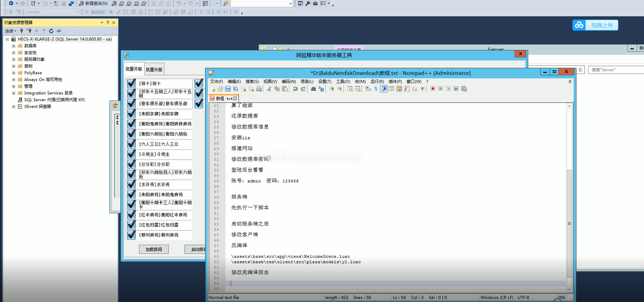Save the file with Notepad++ Save icon
Screen dimensions: 644x302
pos(228,89)
